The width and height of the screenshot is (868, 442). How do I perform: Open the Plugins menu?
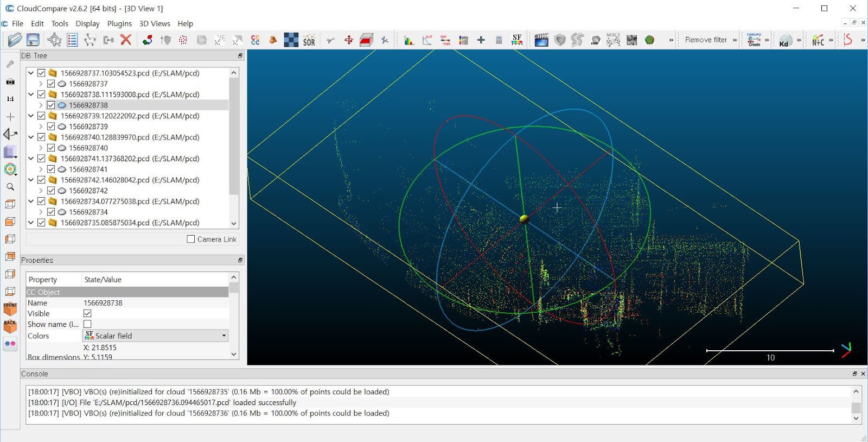(x=119, y=23)
